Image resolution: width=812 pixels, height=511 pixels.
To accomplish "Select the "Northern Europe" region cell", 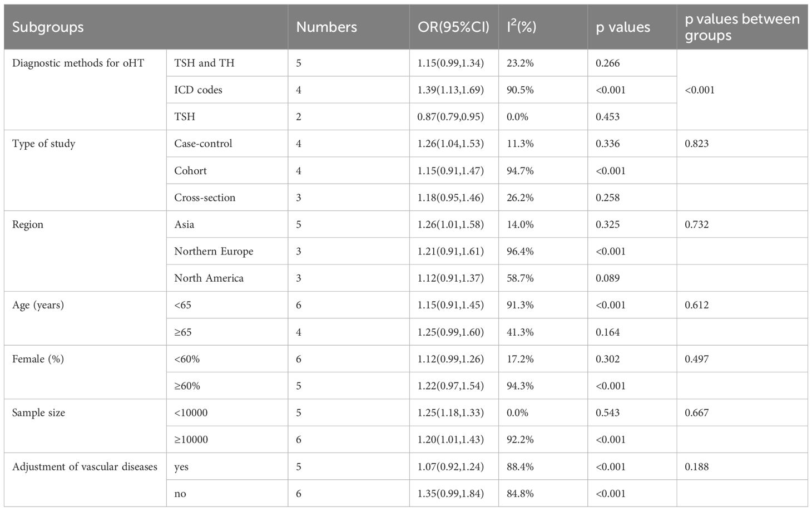I will pos(214,251).
